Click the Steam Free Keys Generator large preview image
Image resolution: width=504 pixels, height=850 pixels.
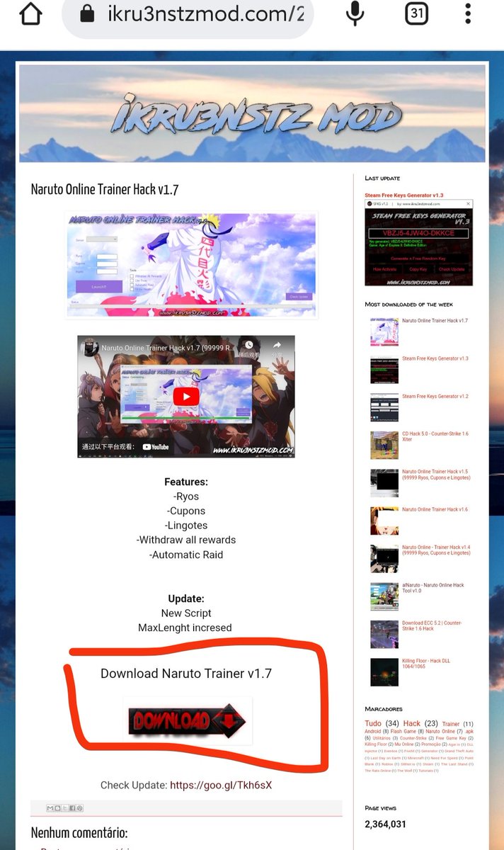click(x=418, y=243)
